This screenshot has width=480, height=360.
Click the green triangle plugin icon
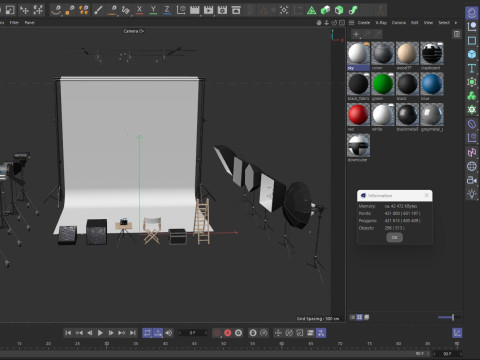(x=311, y=10)
